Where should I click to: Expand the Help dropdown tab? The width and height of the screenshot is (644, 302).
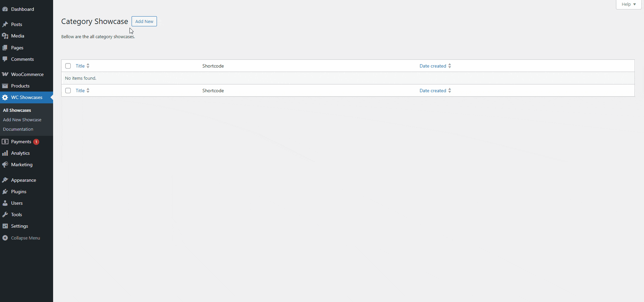click(x=629, y=4)
